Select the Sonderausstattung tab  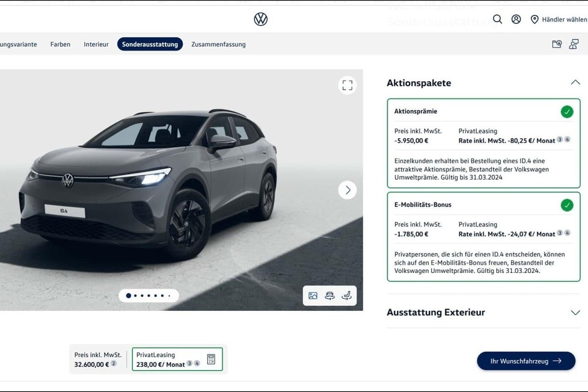point(150,44)
